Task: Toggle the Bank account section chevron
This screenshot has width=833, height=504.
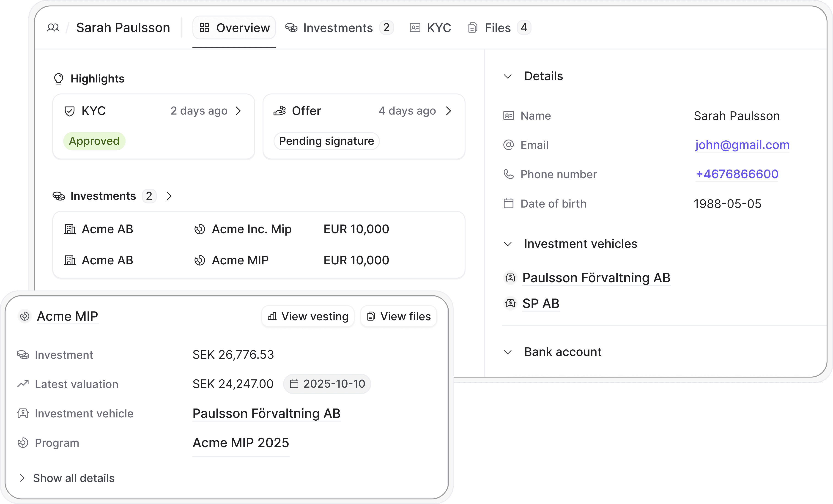Action: 507,352
